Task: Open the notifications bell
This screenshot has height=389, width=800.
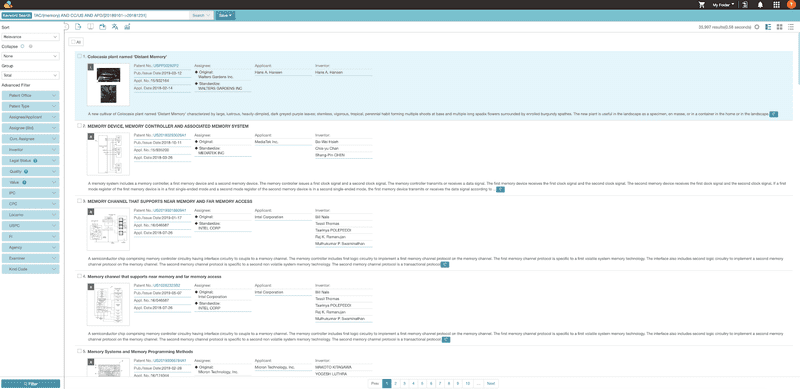Action: pyautogui.click(x=760, y=5)
